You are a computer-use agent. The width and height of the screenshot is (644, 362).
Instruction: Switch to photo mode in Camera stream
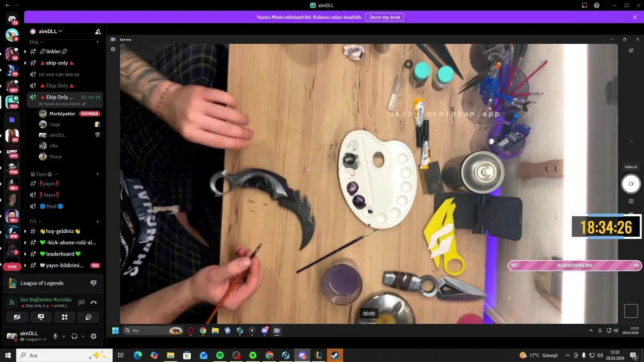[x=631, y=201]
